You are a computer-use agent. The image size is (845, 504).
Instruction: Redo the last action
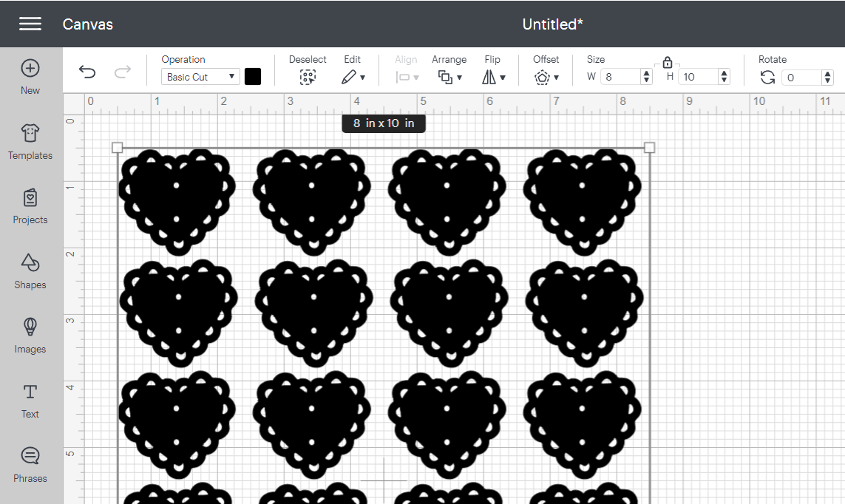click(122, 72)
